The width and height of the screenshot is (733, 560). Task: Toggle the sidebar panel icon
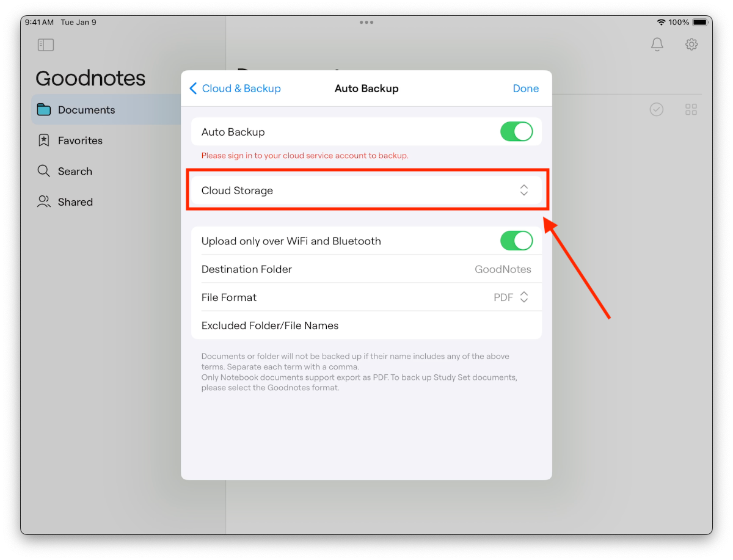point(46,45)
